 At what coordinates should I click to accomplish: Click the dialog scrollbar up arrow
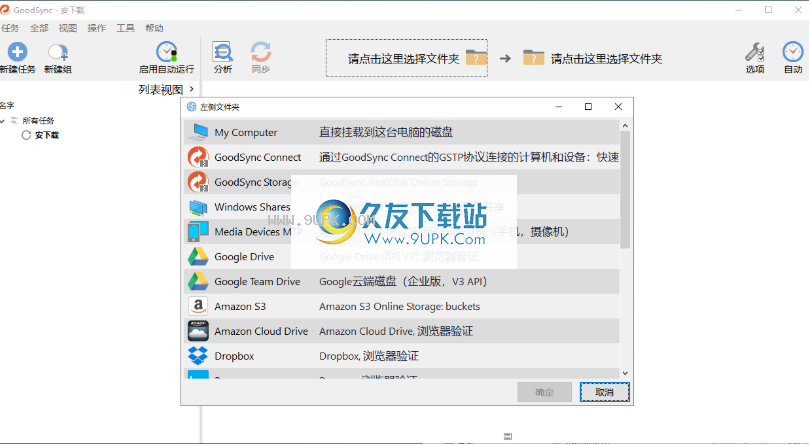pos(625,125)
